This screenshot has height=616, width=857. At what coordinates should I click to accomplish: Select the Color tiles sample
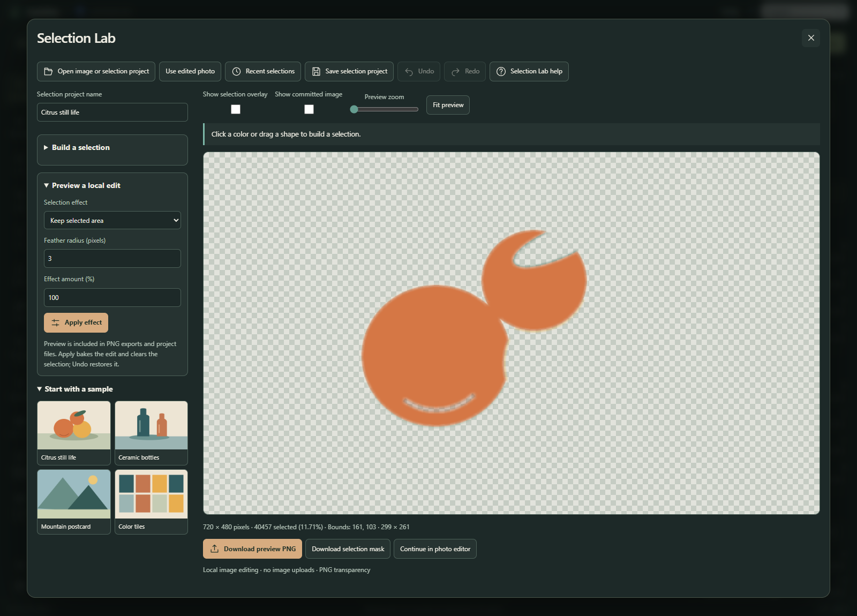(x=151, y=502)
